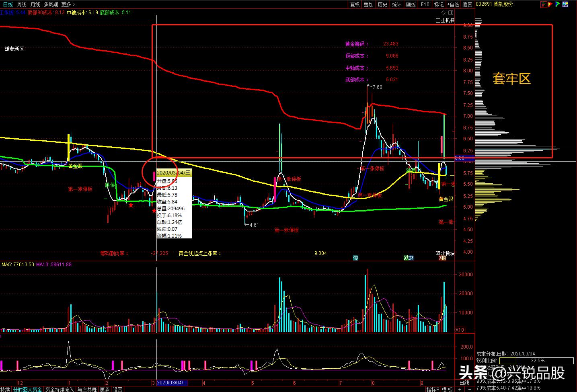The width and height of the screenshot is (577, 392).
Task: Open the 多周期 multi-period selector
Action: [51, 4]
